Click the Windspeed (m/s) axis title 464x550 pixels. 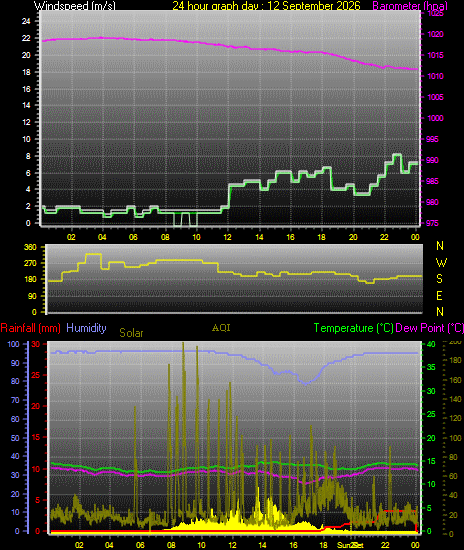(75, 6)
